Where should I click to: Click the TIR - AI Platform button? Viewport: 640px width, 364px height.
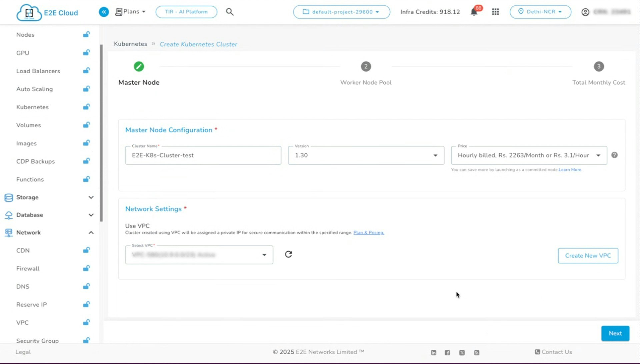click(186, 12)
